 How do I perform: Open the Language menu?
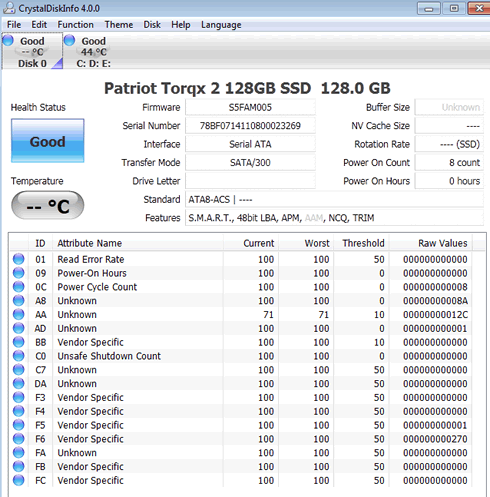click(x=221, y=25)
